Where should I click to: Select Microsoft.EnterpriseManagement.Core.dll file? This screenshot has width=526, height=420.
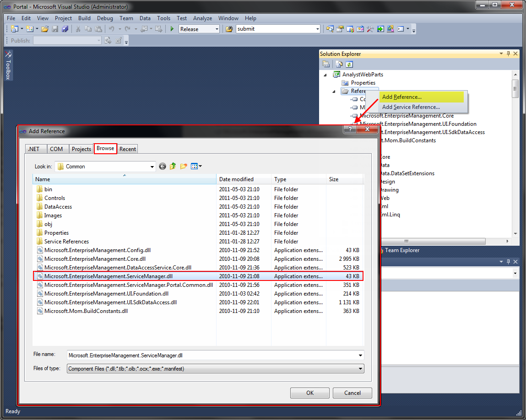click(95, 259)
